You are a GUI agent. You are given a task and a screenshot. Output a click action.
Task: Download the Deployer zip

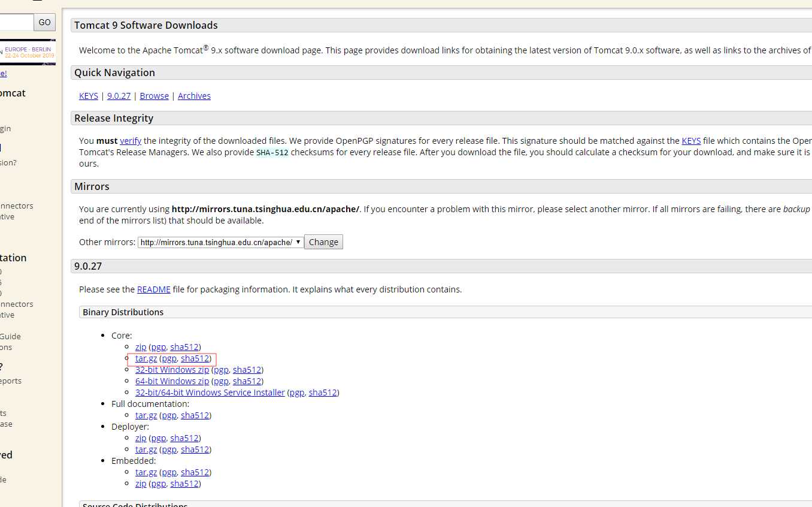click(141, 438)
